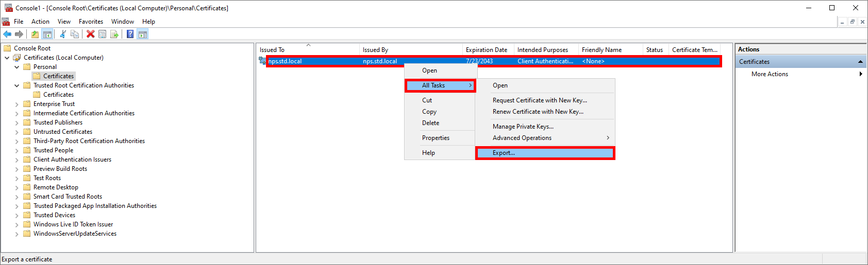Open the Favorites menu in menu bar
This screenshot has height=265, width=868.
click(x=91, y=22)
